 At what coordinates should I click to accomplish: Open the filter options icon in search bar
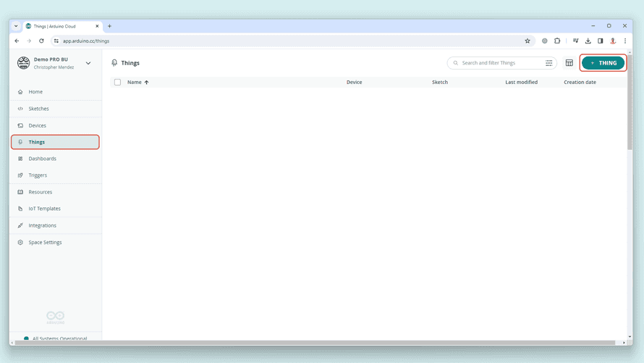[548, 63]
